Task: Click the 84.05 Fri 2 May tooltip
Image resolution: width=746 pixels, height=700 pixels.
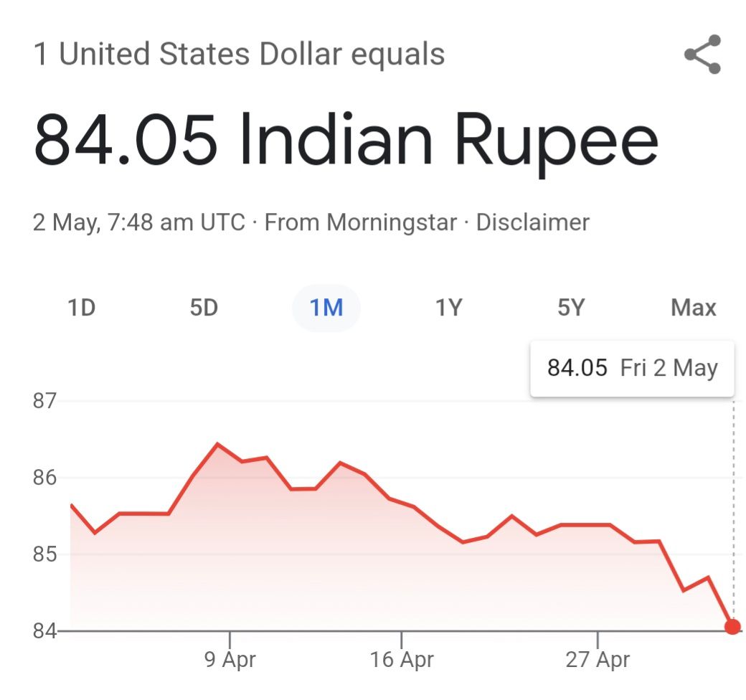Action: click(x=632, y=369)
